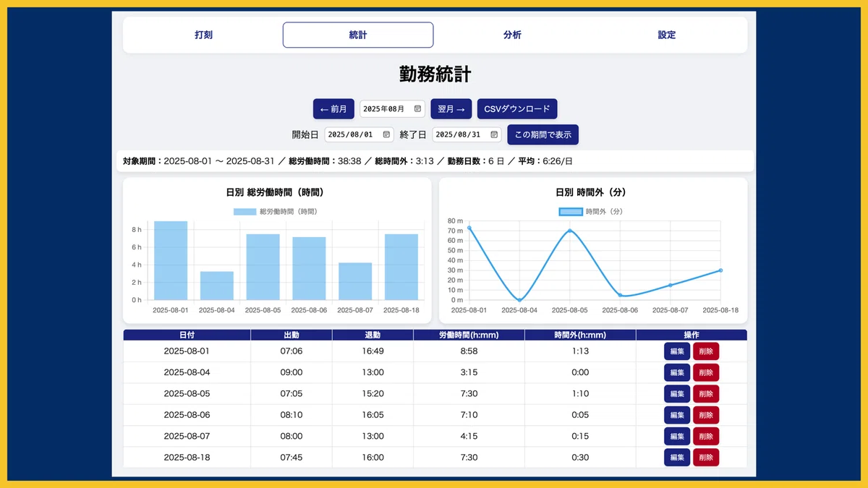Viewport: 868px width, 488px height.
Task: Delete the 2025-08-01 record with 削除
Action: coord(706,351)
